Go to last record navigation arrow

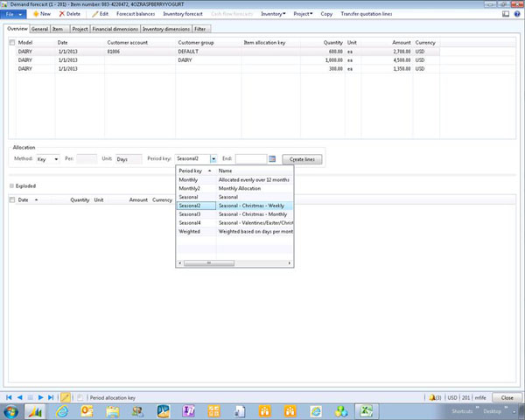click(x=52, y=397)
